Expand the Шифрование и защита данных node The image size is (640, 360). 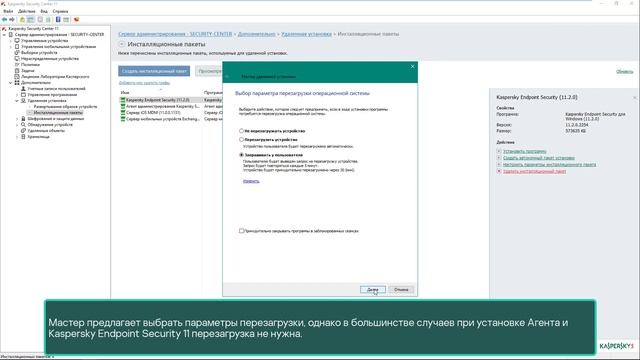point(17,118)
